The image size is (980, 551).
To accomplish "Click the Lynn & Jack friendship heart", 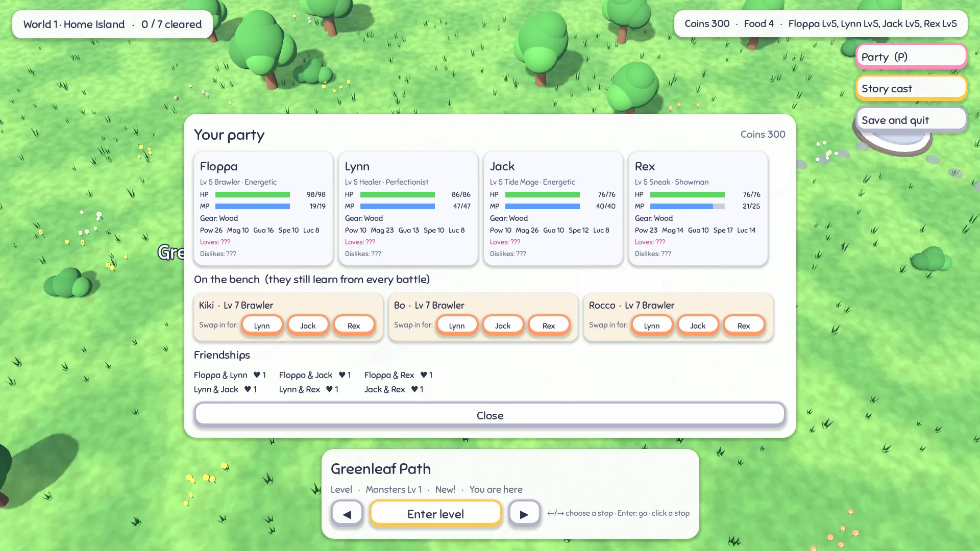I will [248, 389].
